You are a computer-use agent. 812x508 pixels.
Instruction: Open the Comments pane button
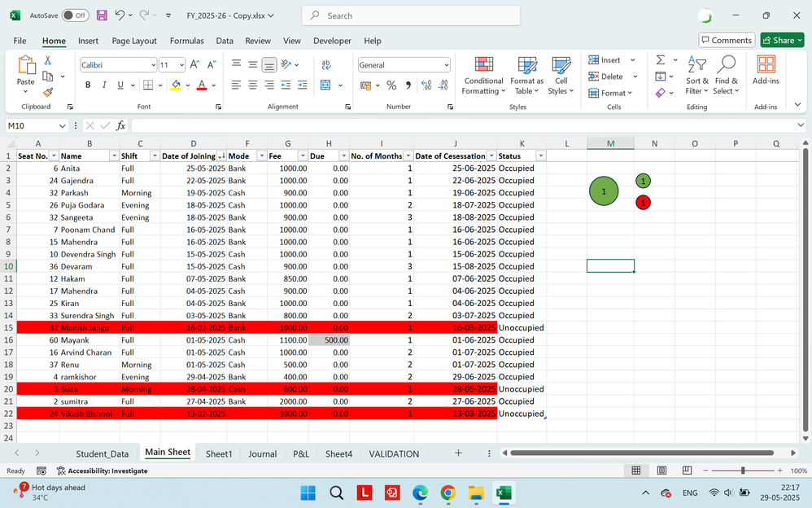(x=727, y=40)
